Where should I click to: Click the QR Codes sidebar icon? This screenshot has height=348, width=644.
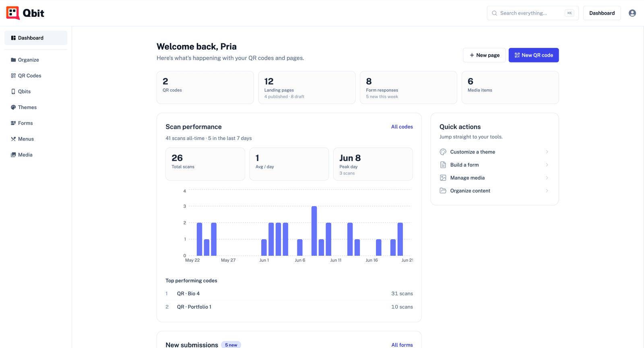(13, 76)
